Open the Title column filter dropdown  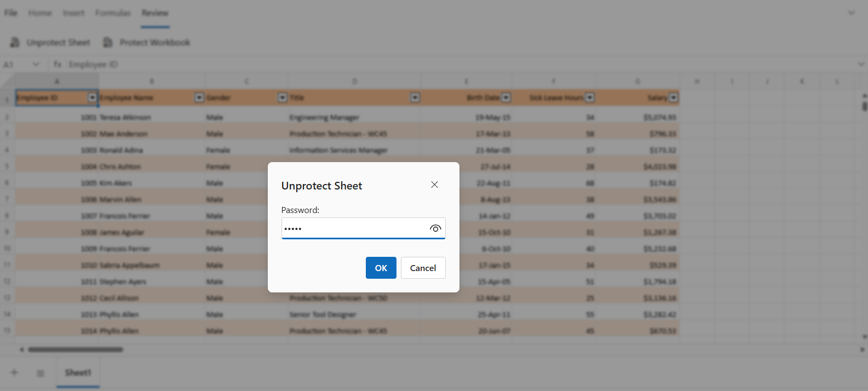pyautogui.click(x=415, y=97)
